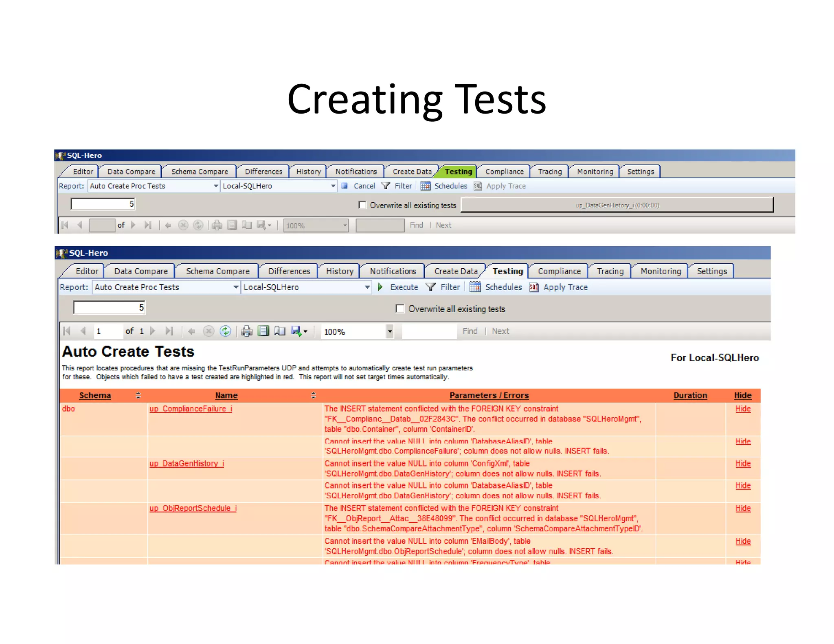834x644 pixels.
Task: Click the up_DataGenHistory_i progress bar
Action: [617, 205]
